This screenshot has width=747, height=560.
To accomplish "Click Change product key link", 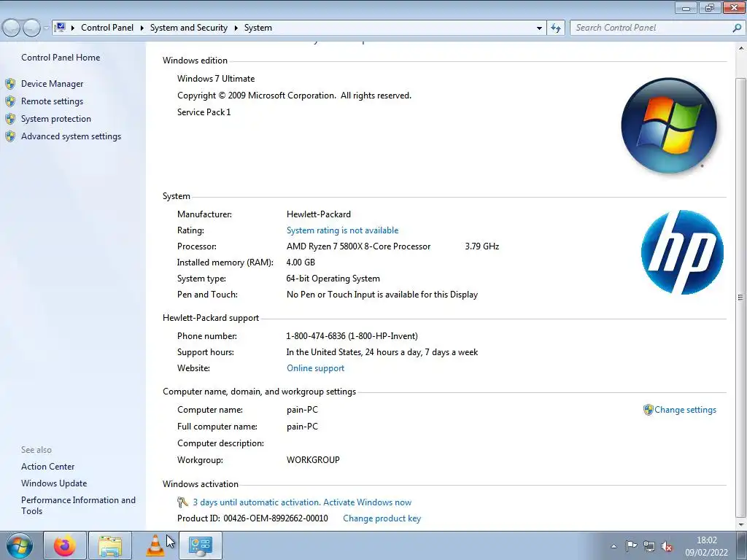I will [382, 518].
